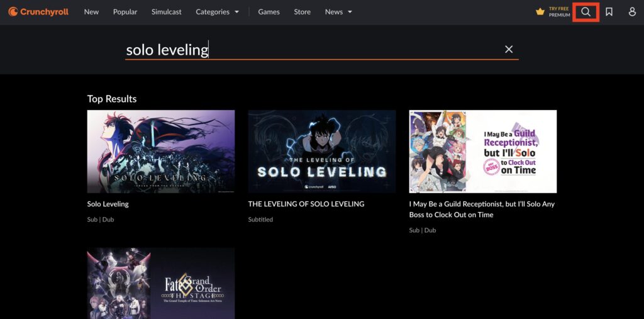Click the Solo Leveling title link
Screen dimensions: 644x319
click(108, 204)
